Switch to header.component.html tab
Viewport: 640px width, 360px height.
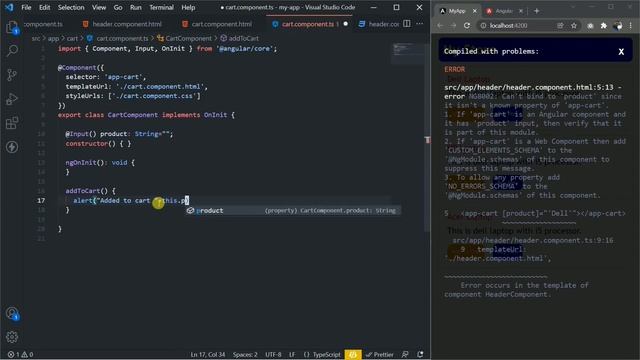[x=122, y=24]
